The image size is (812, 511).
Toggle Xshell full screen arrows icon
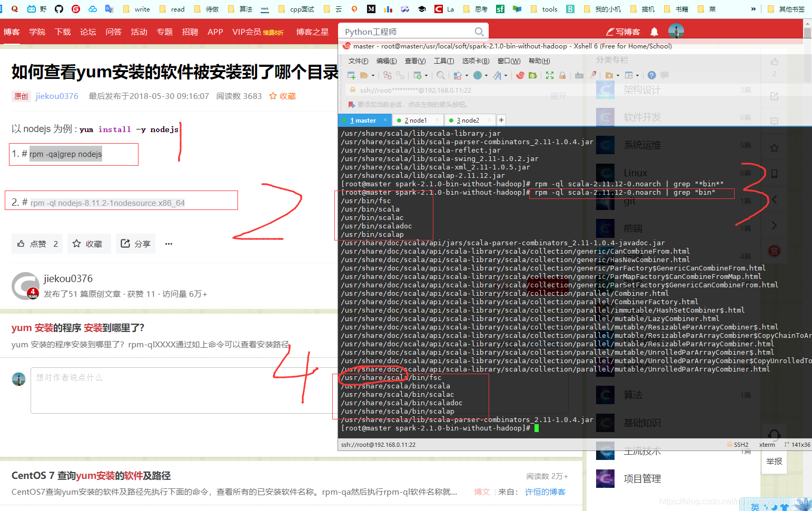click(x=550, y=75)
